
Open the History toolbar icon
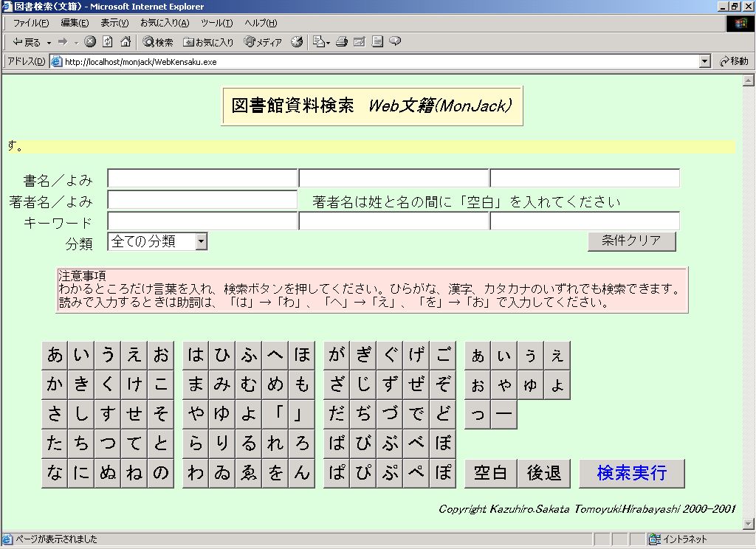(297, 42)
